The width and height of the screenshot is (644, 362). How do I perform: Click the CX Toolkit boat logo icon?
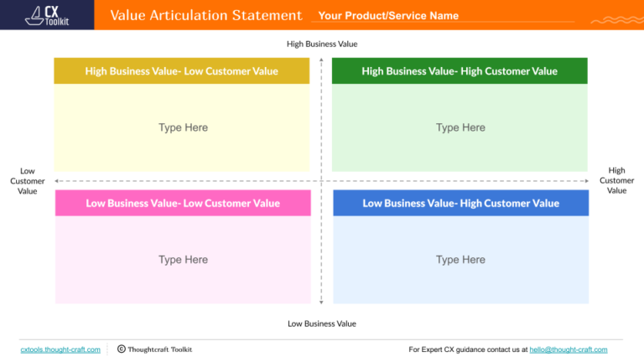click(34, 14)
